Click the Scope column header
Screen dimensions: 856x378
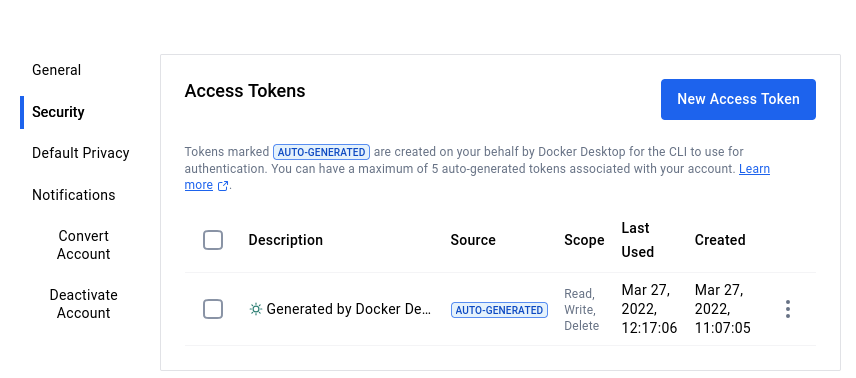(x=584, y=240)
